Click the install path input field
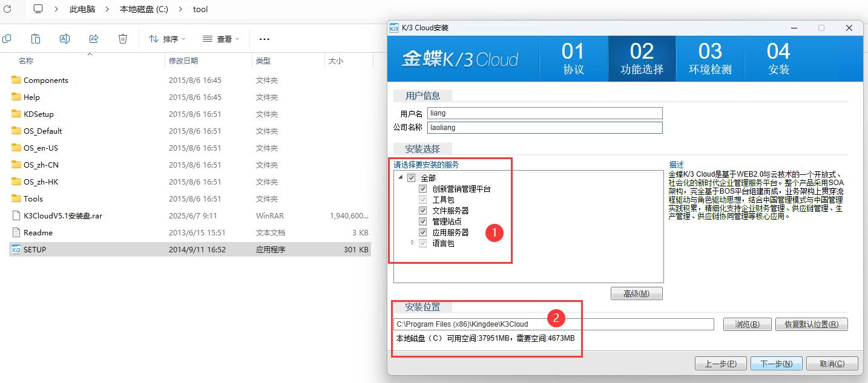This screenshot has height=383, width=868. pyautogui.click(x=554, y=324)
